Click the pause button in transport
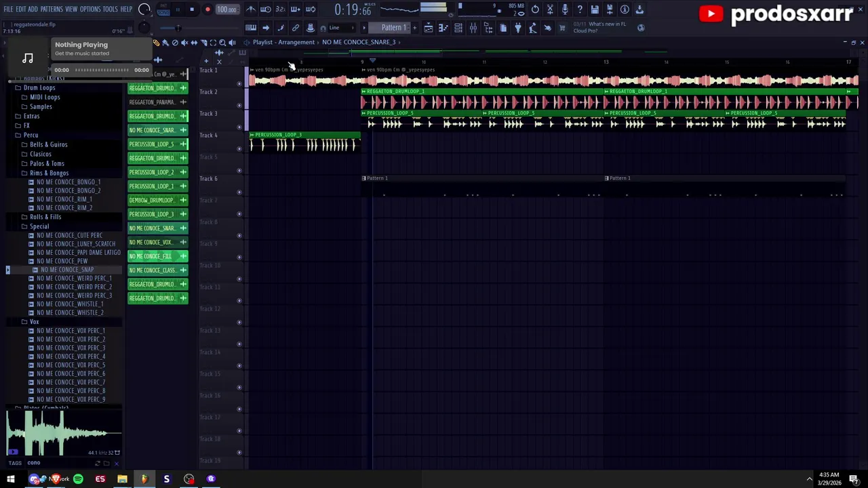Screen dimensions: 868x488 point(178,9)
